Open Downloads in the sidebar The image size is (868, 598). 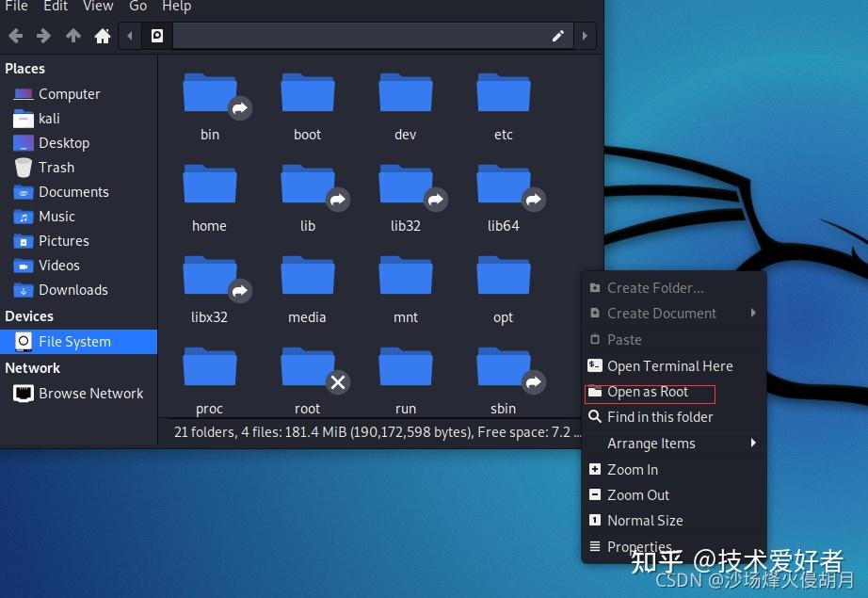(78, 290)
